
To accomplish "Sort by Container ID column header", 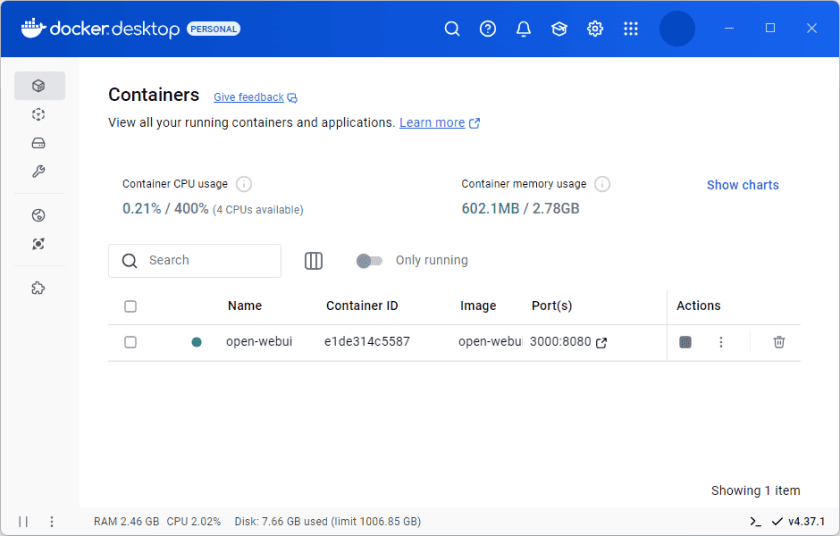I will (362, 306).
